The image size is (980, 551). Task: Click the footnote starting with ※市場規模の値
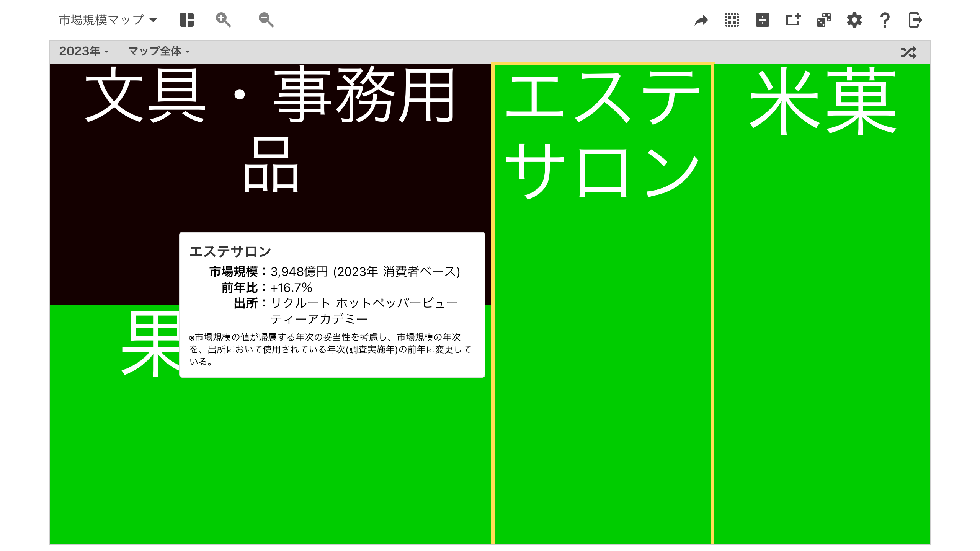tap(330, 349)
